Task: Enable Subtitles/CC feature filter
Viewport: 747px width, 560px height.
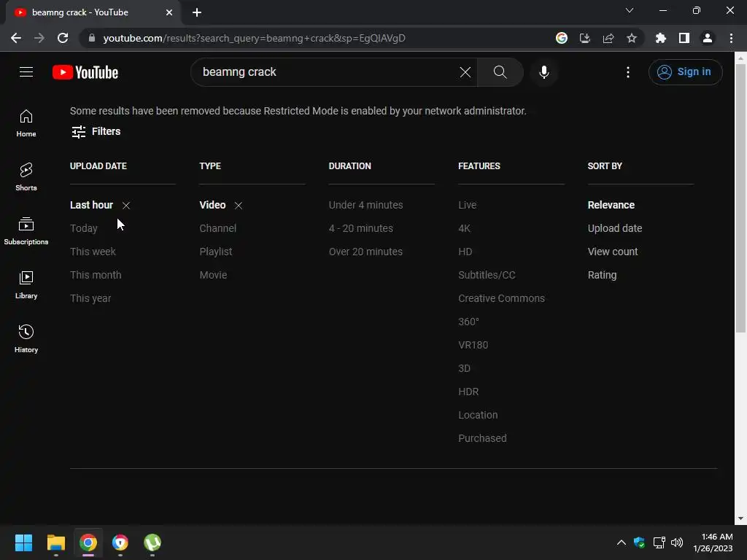Action: [x=487, y=275]
